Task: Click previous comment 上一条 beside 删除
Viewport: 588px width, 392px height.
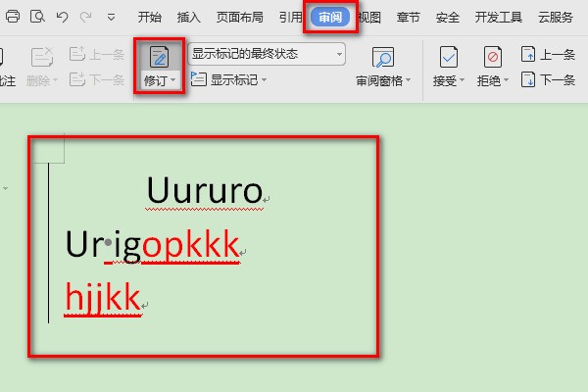Action: click(97, 55)
